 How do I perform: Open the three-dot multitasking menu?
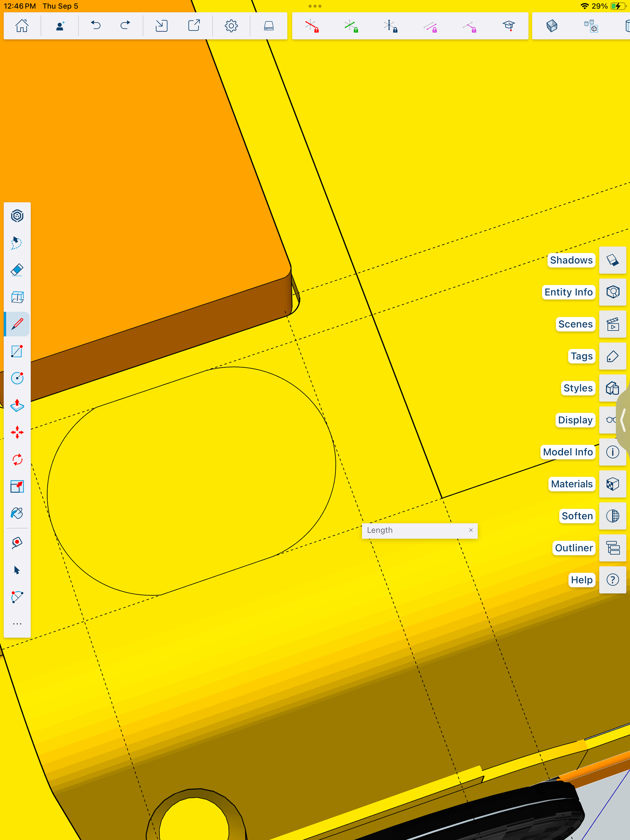(315, 6)
